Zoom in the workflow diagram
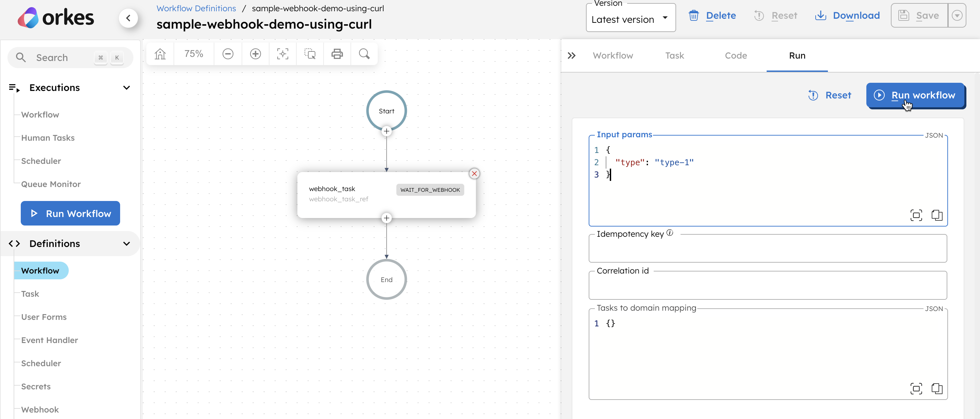The image size is (980, 419). (255, 54)
